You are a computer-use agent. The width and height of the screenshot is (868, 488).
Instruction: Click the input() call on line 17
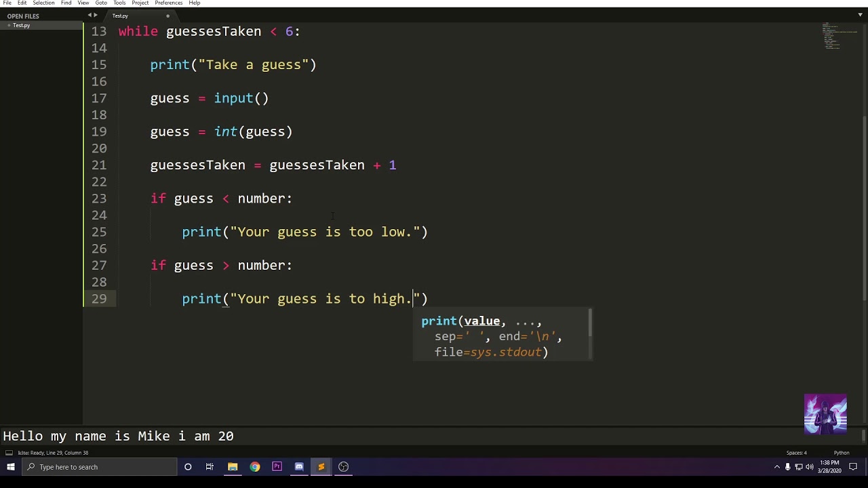coord(241,98)
